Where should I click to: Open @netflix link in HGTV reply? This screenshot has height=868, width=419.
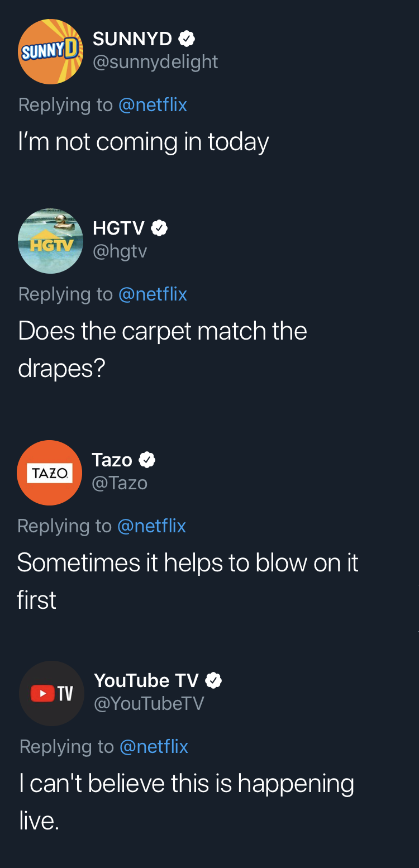pos(153,294)
